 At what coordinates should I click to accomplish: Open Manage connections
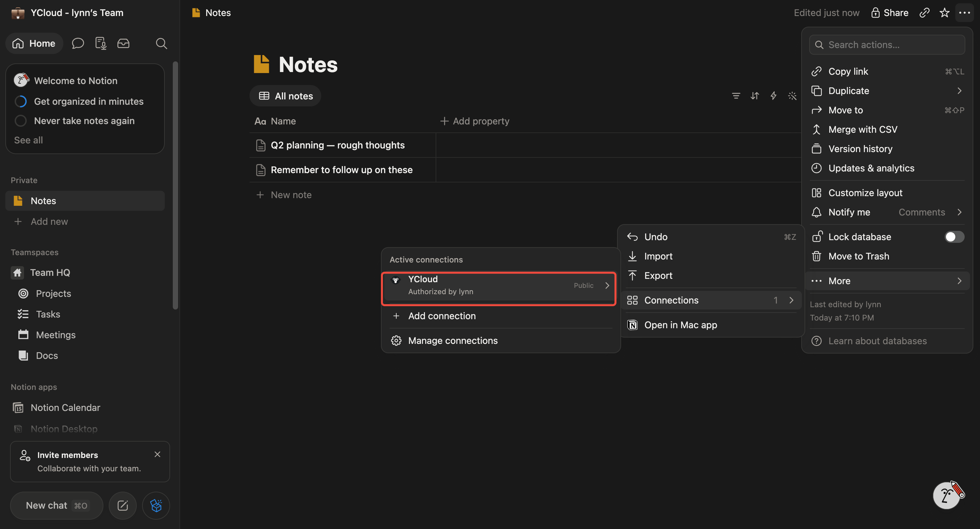coord(500,341)
